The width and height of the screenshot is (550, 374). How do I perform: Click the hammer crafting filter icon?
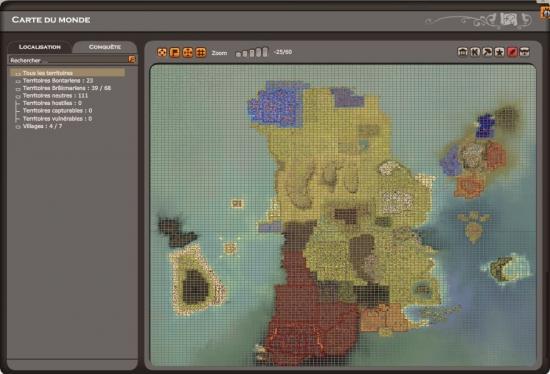(487, 52)
